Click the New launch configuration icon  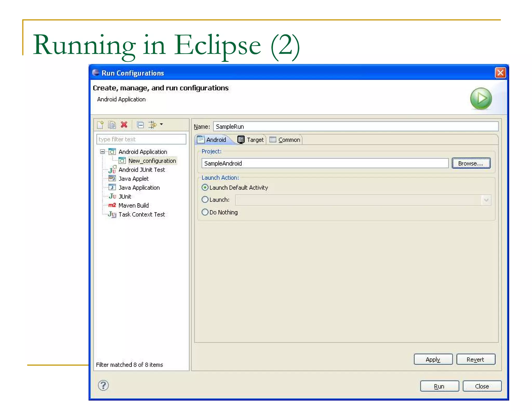[x=100, y=125]
